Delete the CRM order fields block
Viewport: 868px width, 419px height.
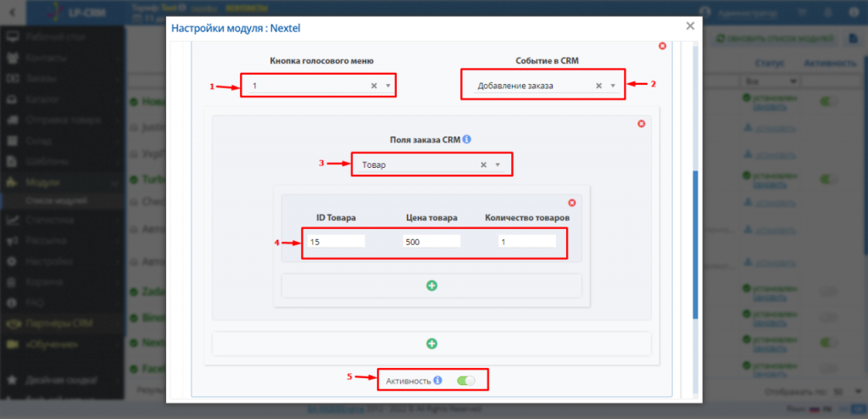[x=642, y=124]
